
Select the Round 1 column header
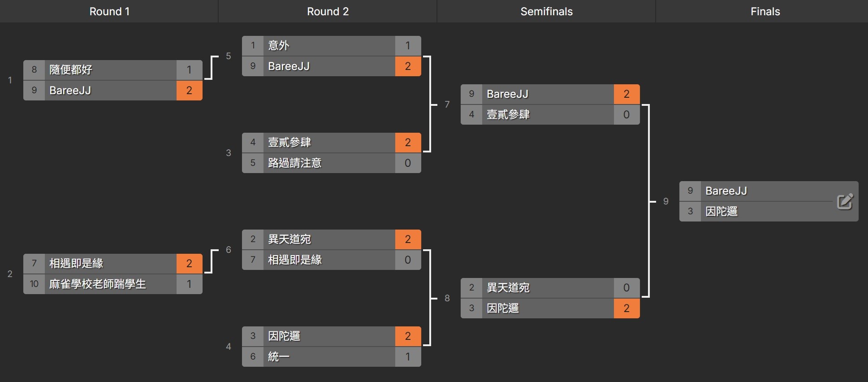pos(109,12)
